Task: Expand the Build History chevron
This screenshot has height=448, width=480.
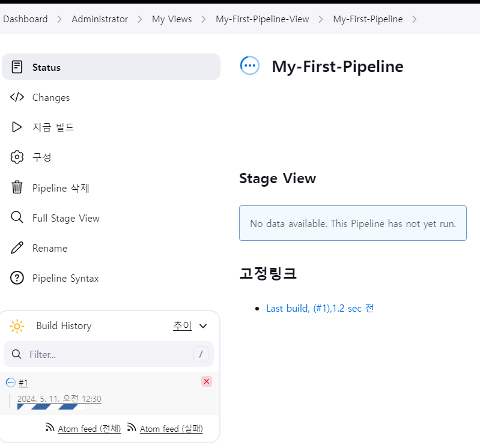Action: (x=203, y=326)
